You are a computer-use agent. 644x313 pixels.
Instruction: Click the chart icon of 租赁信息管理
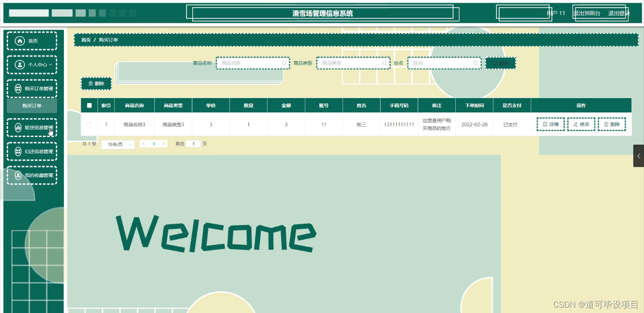tap(18, 128)
